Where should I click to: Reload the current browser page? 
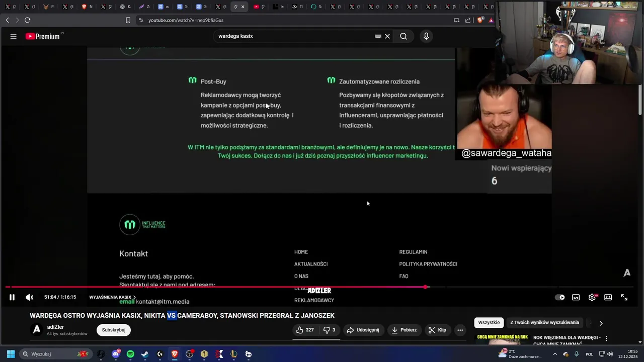click(x=27, y=20)
